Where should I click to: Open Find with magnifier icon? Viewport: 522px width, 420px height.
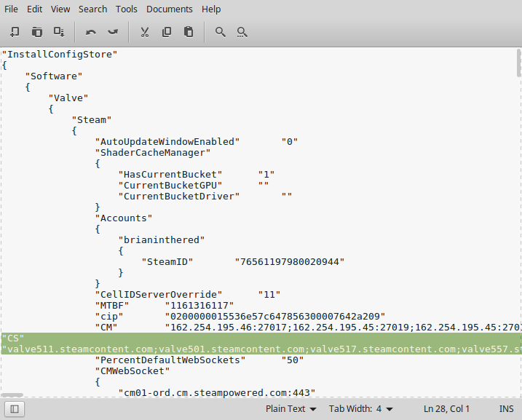(220, 32)
